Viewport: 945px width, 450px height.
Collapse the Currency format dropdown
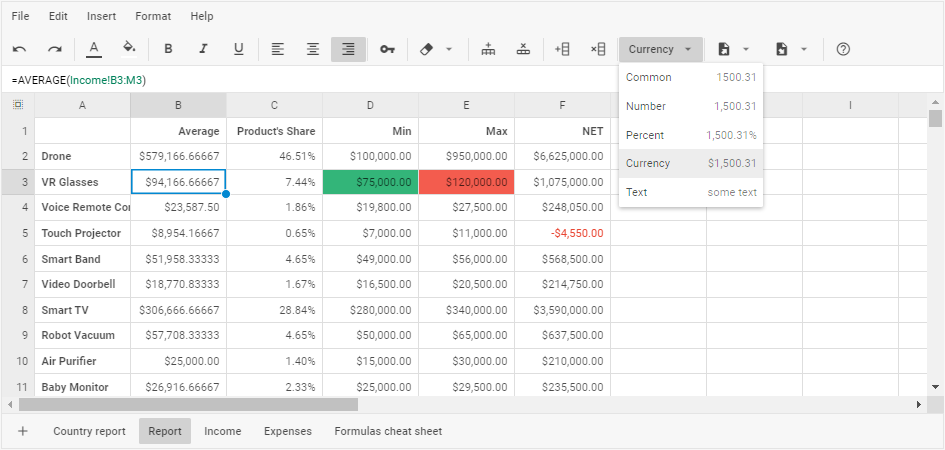tap(660, 49)
